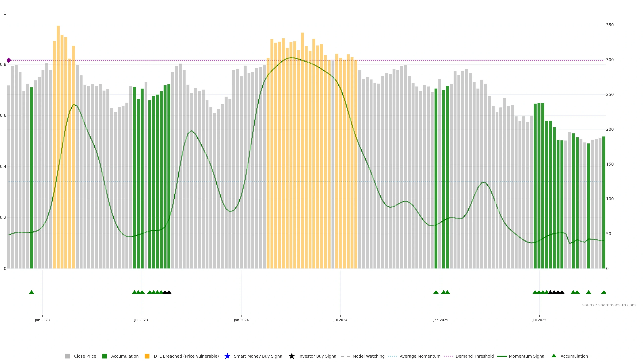Click the Momentum Signal green line icon
The width and height of the screenshot is (644, 362).
(x=502, y=356)
